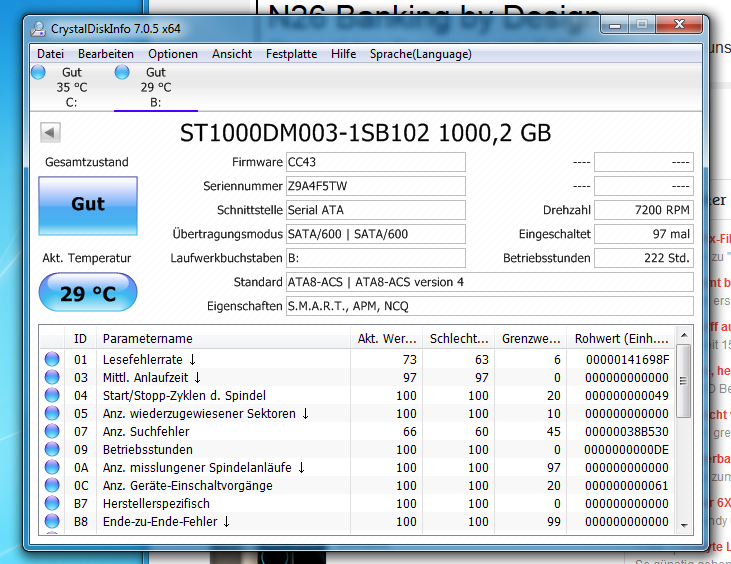Screen dimensions: 731x564
Task: Click status orb for Lesefehlerrate row
Action: (x=52, y=359)
